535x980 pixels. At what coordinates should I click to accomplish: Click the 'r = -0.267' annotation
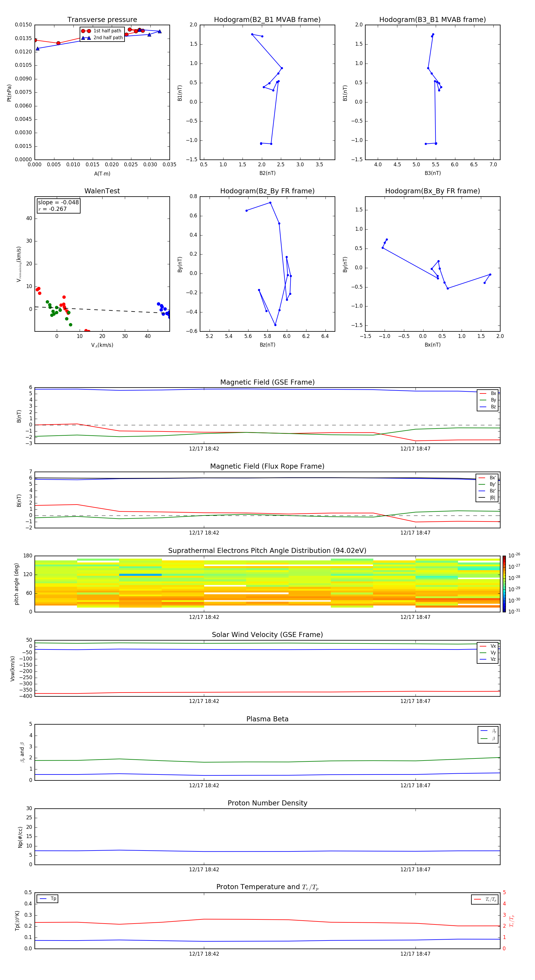coord(53,209)
